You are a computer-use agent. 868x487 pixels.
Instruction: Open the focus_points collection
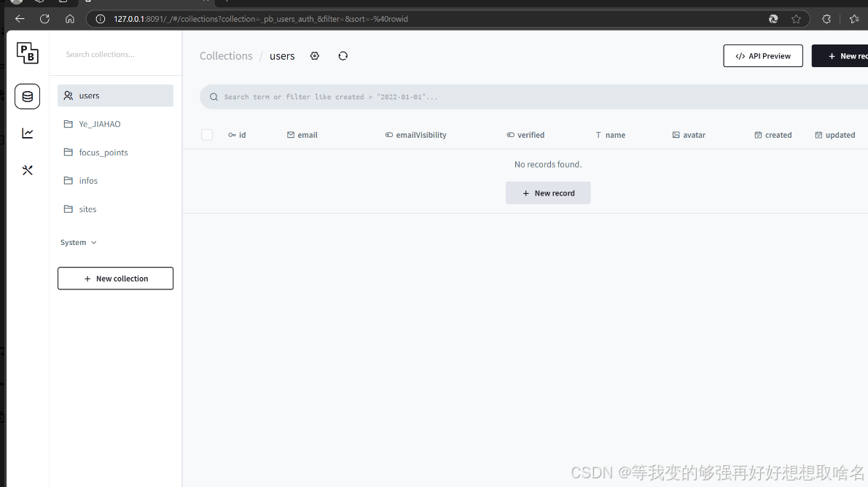pos(115,152)
